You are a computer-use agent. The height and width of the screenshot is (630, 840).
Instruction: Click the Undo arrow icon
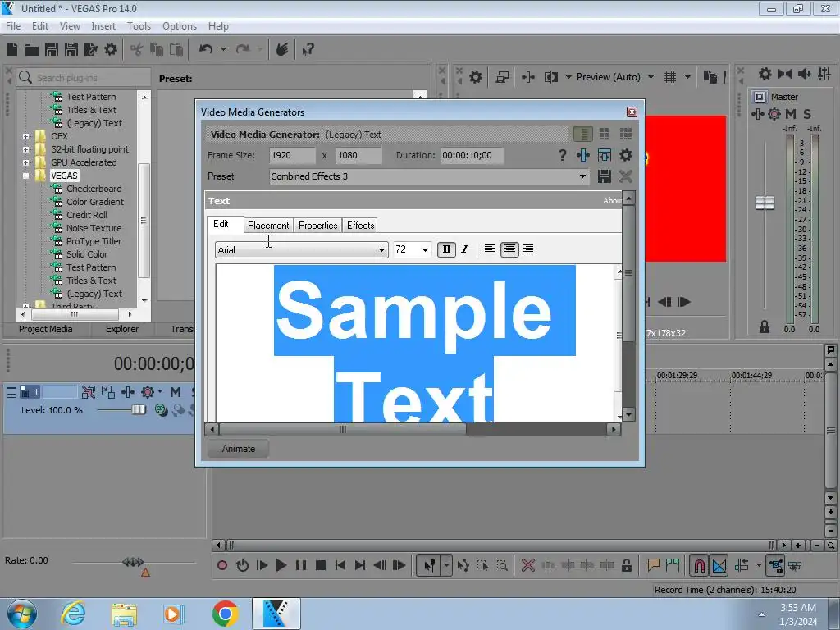[206, 49]
